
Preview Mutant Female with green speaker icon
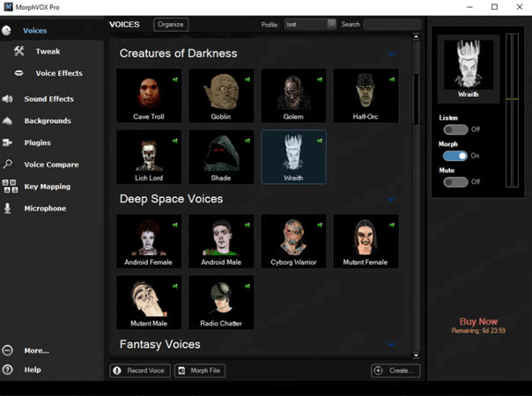392,224
